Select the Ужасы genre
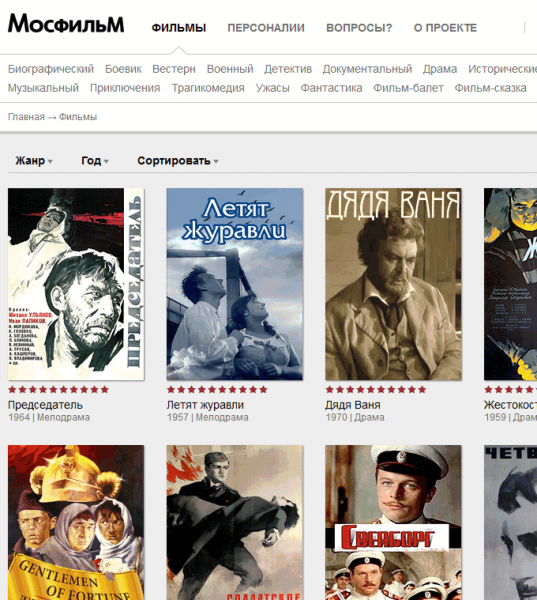Screen dimensions: 537x600 tap(273, 88)
